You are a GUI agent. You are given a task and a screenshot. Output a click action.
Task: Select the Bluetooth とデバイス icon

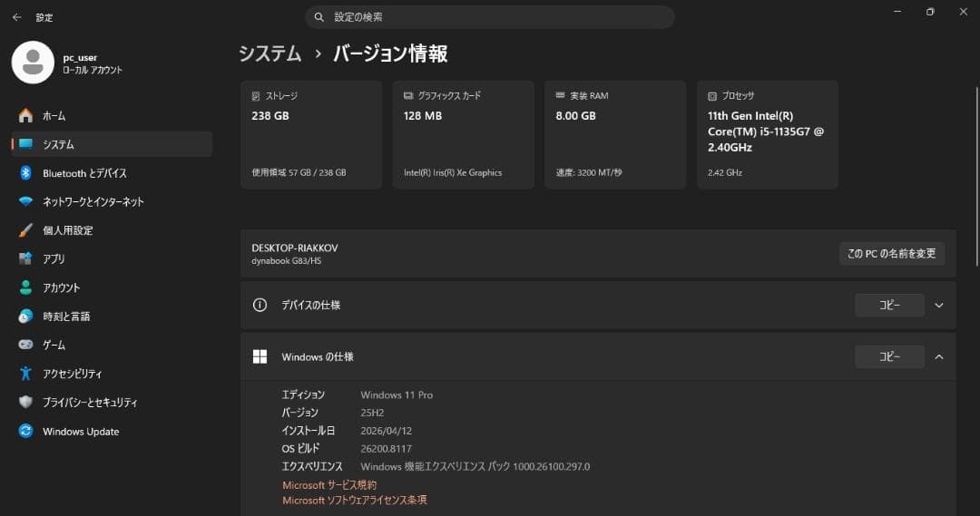(25, 173)
